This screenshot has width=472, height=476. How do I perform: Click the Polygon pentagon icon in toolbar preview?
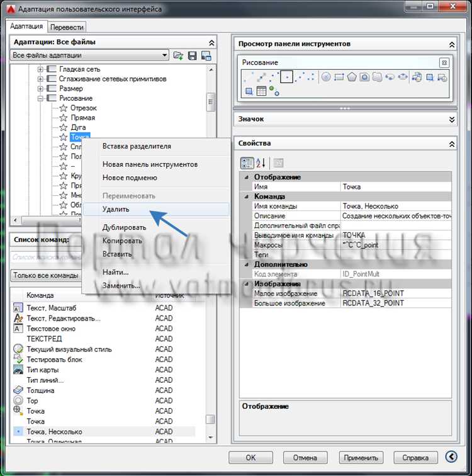tap(352, 77)
